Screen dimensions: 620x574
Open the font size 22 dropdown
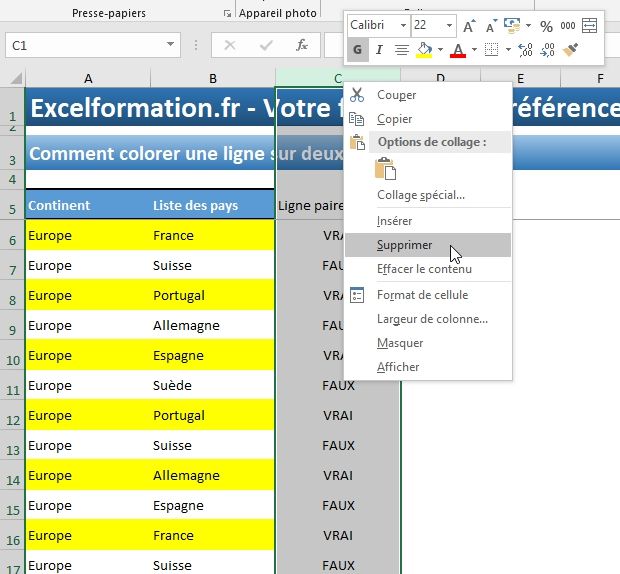click(450, 25)
